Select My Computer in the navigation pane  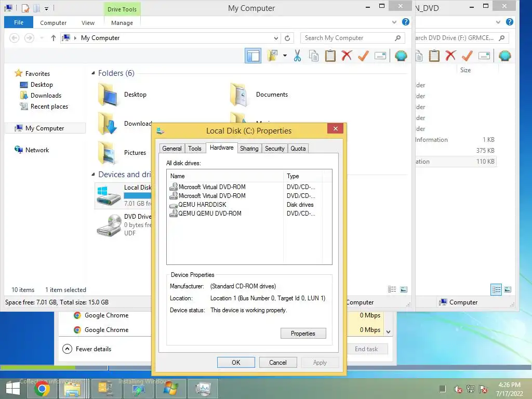pyautogui.click(x=45, y=128)
